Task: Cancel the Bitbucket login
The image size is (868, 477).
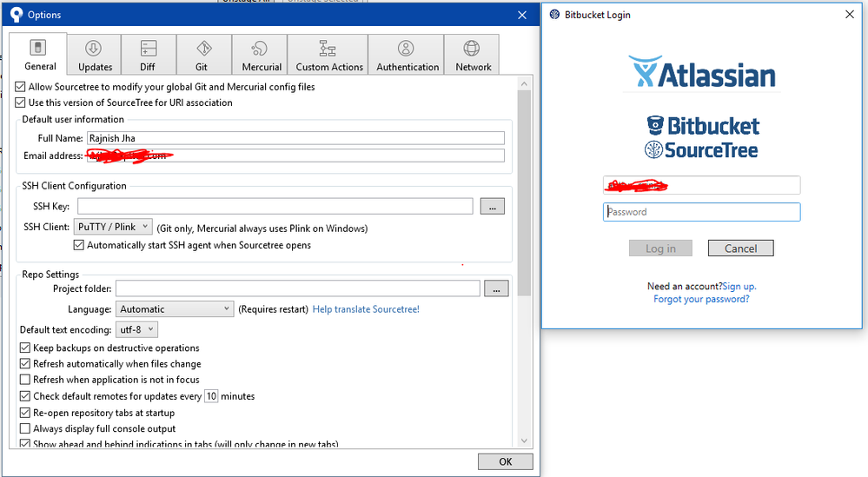Action: click(x=740, y=248)
